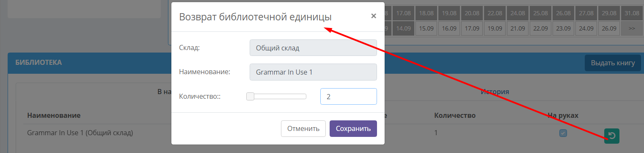Select the 24.08 date cell
This screenshot has width=644, height=153.
[x=518, y=13]
